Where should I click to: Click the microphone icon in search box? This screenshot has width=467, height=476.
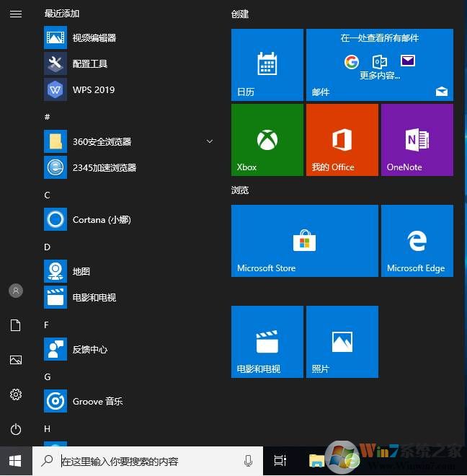[248, 461]
